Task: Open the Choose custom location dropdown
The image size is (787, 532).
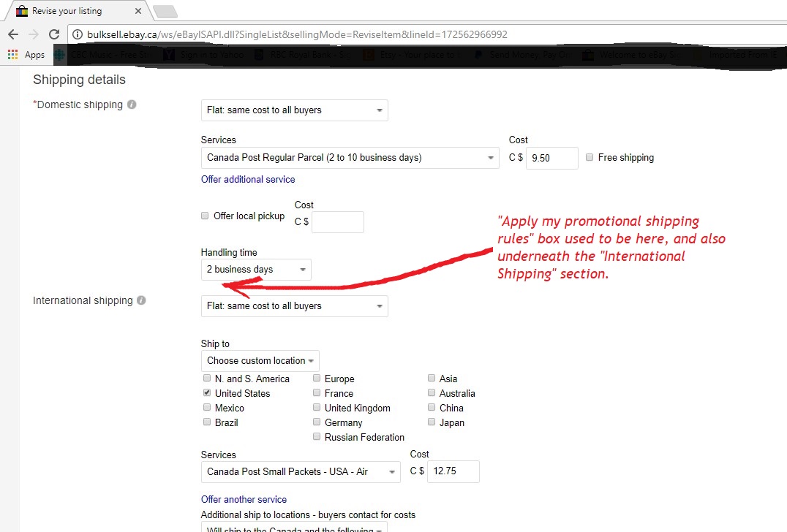Action: point(260,361)
